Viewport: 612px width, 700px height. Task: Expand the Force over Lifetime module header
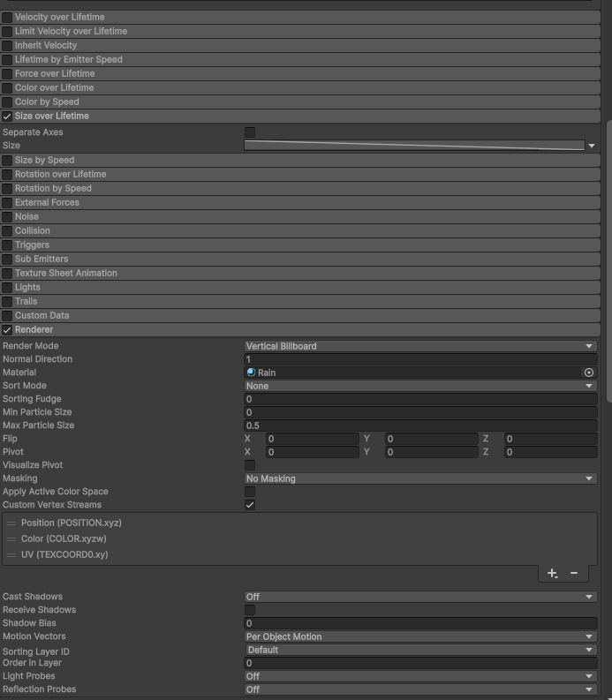coord(300,73)
